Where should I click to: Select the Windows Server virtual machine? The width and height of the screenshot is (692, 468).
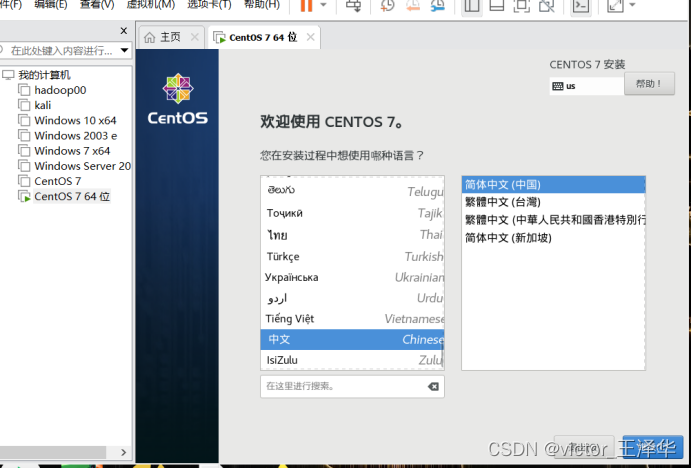(82, 166)
